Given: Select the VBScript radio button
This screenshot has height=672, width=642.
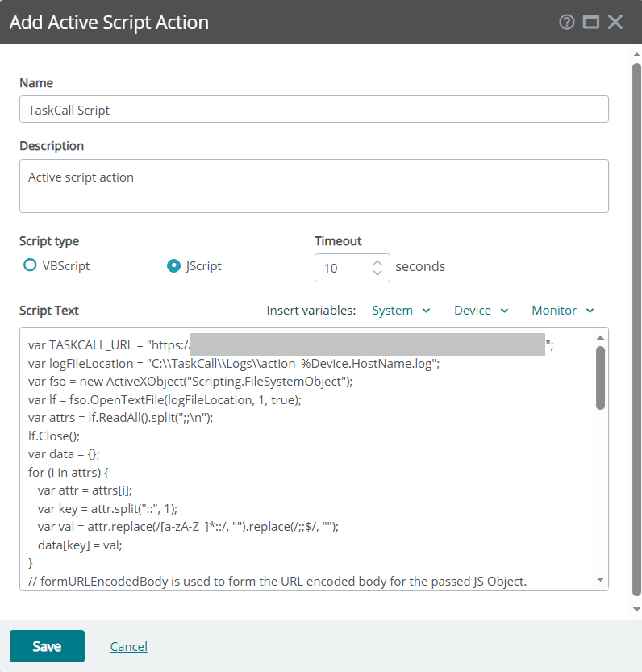Looking at the screenshot, I should click(30, 265).
